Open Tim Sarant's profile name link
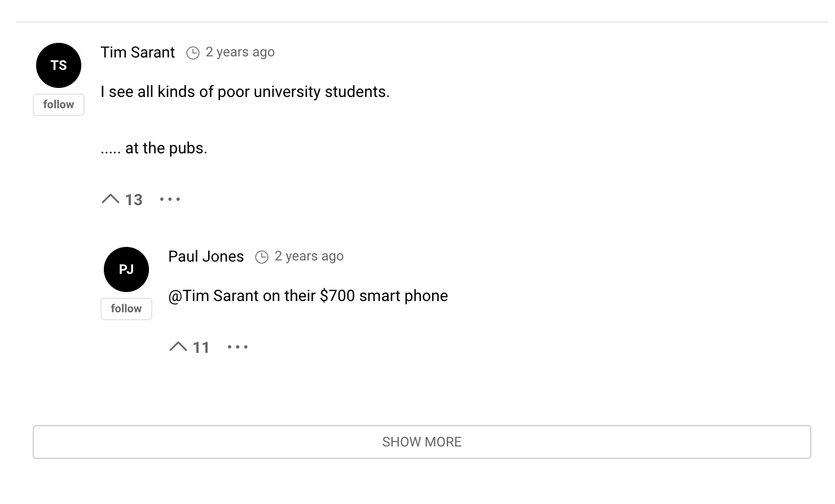The image size is (835, 504). pos(138,52)
